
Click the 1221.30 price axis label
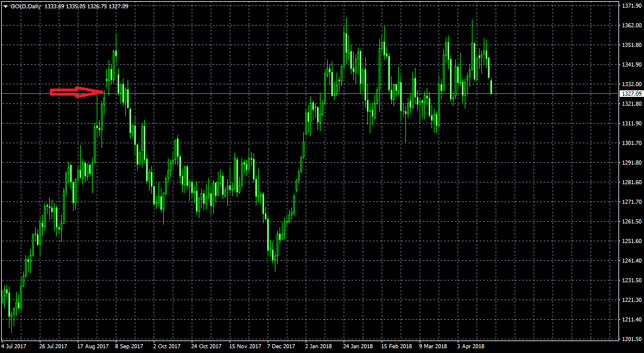coord(632,300)
